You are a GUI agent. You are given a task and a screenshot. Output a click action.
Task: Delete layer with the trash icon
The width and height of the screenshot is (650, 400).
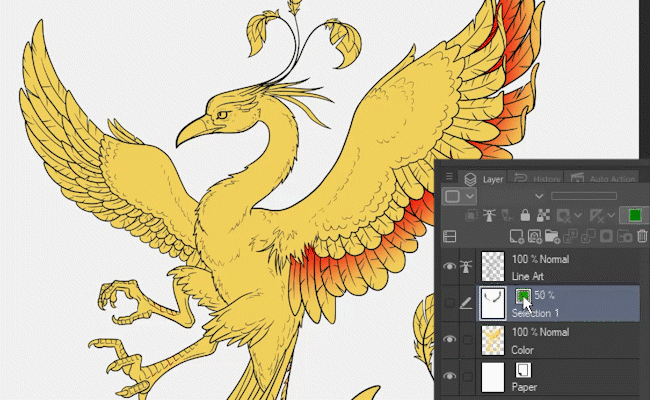[642, 236]
